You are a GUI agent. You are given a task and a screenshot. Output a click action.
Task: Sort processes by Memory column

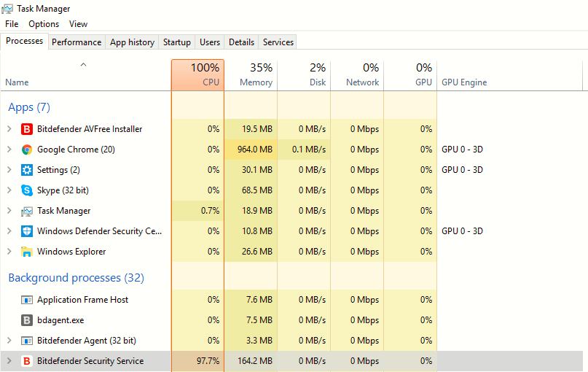[x=251, y=74]
